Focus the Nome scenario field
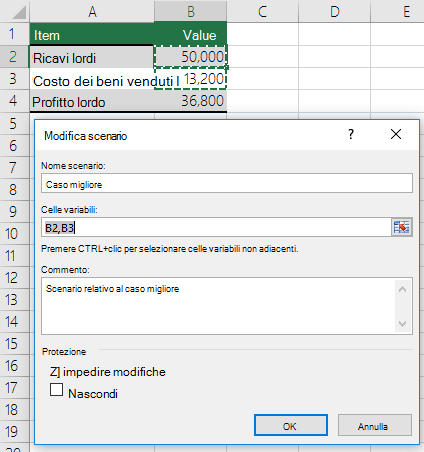 coord(227,183)
